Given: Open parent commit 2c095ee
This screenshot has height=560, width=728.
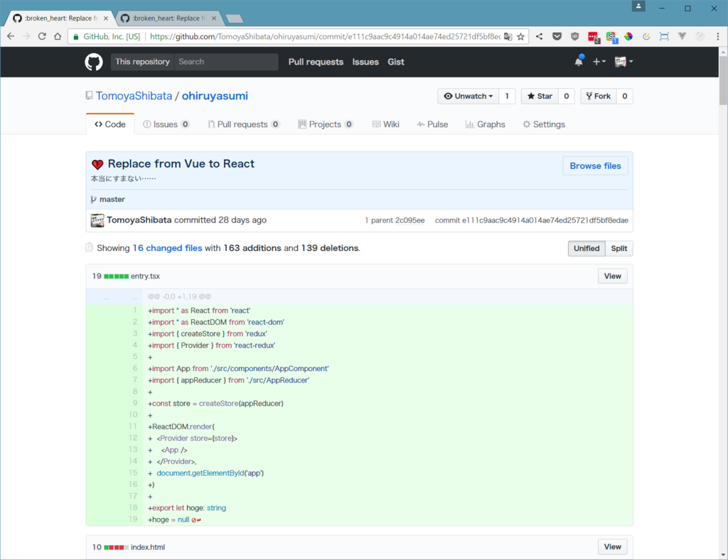Looking at the screenshot, I should [x=409, y=220].
